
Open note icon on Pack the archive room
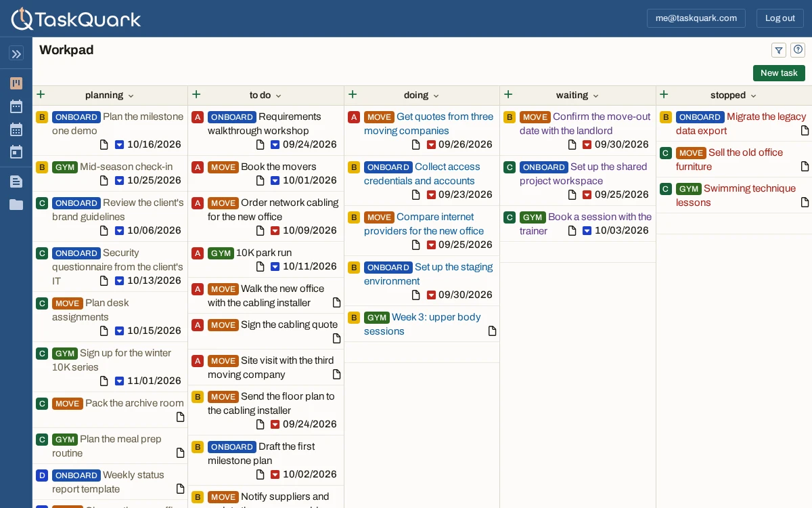[181, 417]
